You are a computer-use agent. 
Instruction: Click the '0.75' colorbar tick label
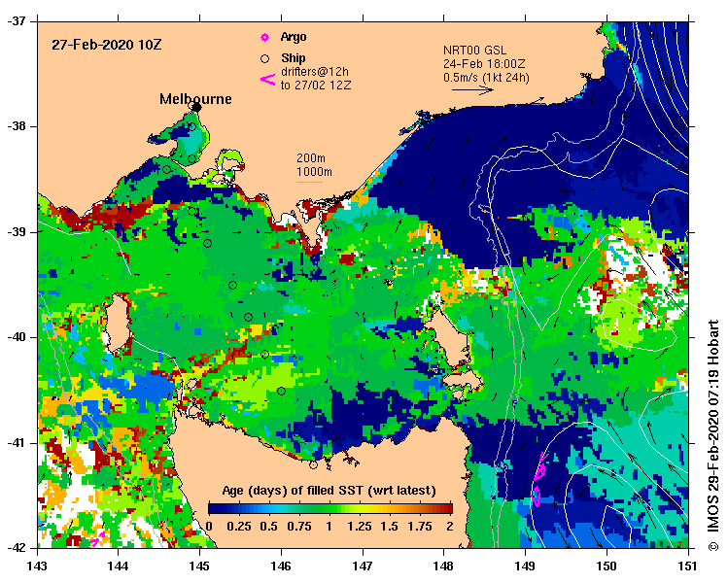coord(299,527)
